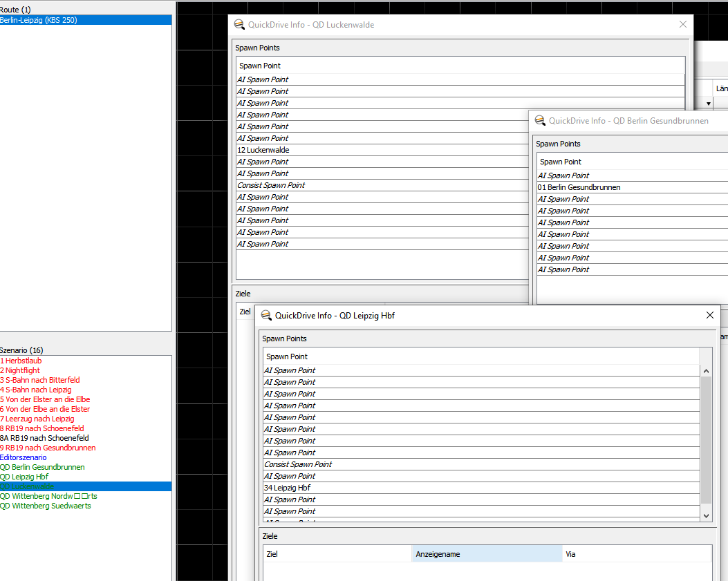Click the magnifier icon of the QD Luckenwalde window

tap(239, 24)
